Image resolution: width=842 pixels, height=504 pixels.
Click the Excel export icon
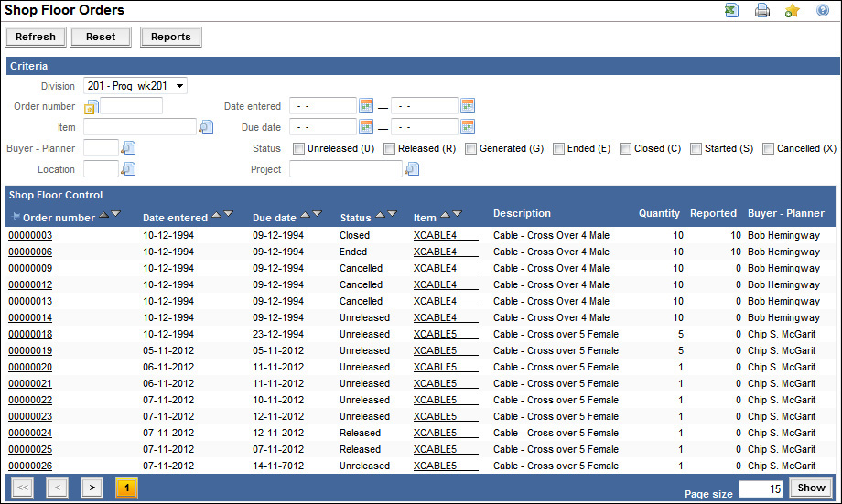tap(732, 11)
